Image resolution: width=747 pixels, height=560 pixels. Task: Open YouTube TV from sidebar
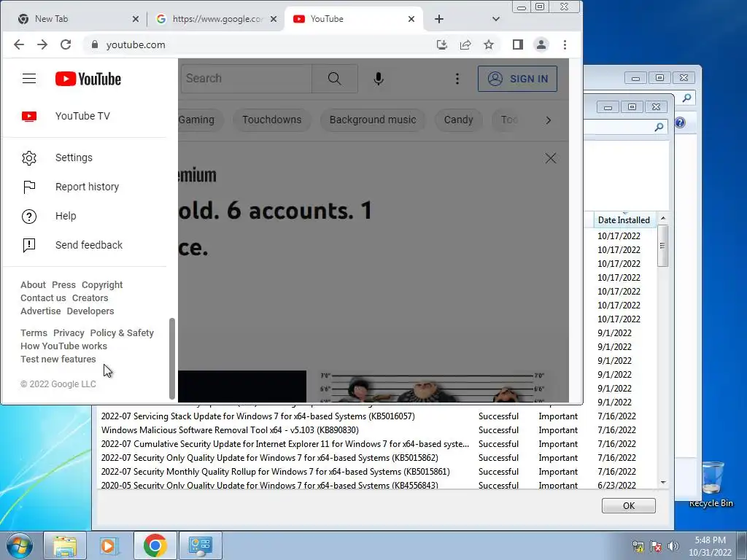pos(84,116)
